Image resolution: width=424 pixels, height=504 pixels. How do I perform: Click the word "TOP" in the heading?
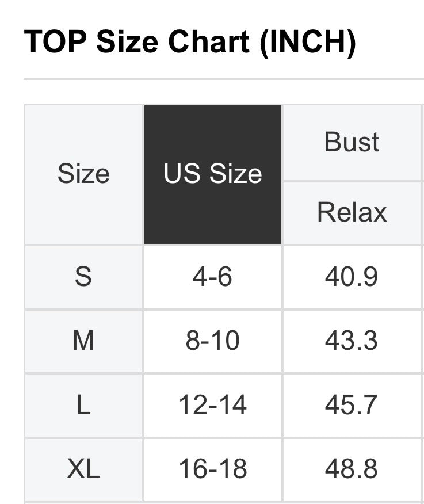pos(55,41)
